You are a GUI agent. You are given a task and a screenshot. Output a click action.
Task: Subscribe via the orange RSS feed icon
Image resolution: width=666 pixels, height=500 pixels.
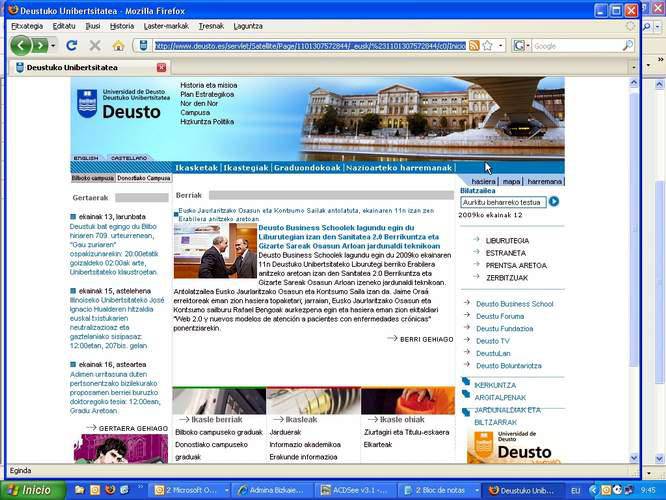click(474, 45)
